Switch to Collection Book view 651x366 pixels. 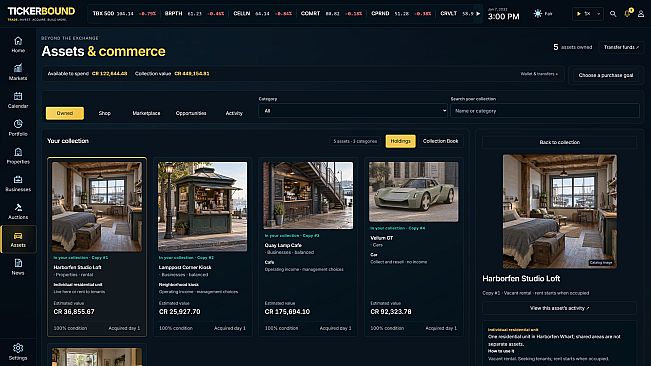point(441,141)
